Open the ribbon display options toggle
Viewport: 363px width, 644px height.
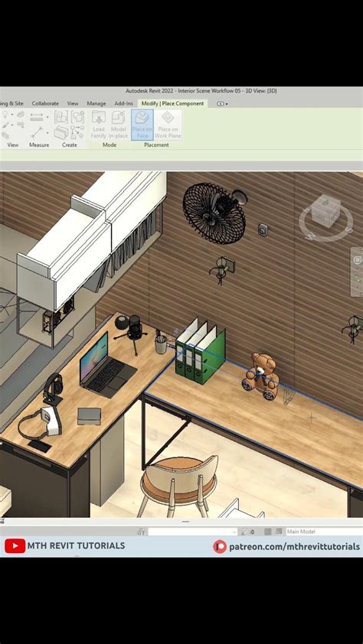click(x=222, y=104)
